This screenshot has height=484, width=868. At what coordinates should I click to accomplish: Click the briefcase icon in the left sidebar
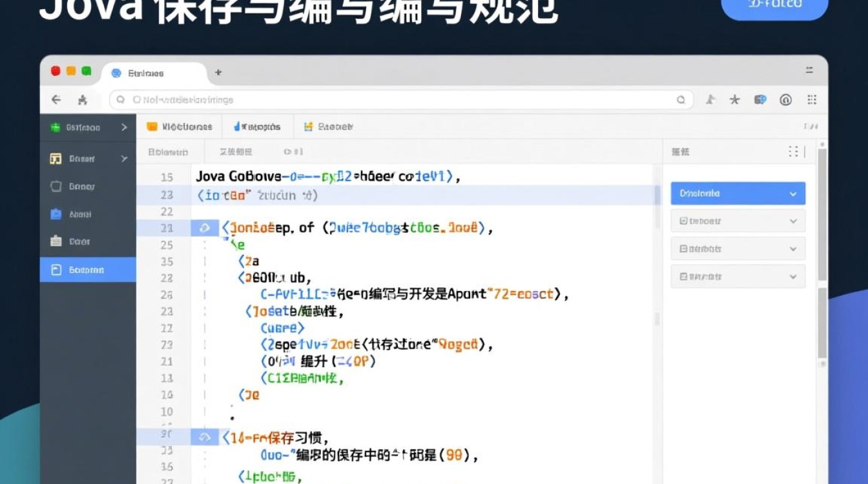click(55, 241)
